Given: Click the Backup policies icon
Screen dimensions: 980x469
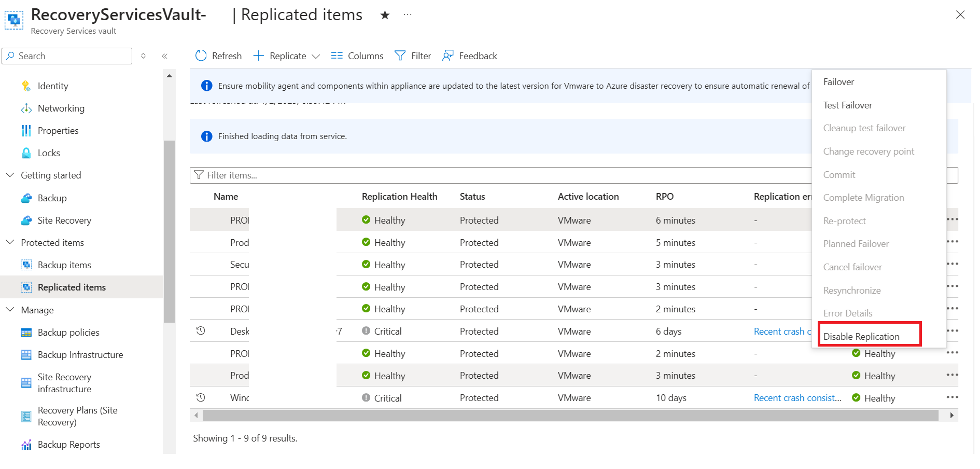Looking at the screenshot, I should pos(26,333).
